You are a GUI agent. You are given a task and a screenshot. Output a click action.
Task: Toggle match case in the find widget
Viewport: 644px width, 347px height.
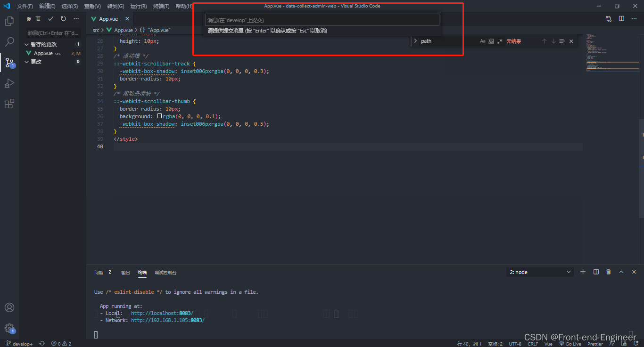483,41
